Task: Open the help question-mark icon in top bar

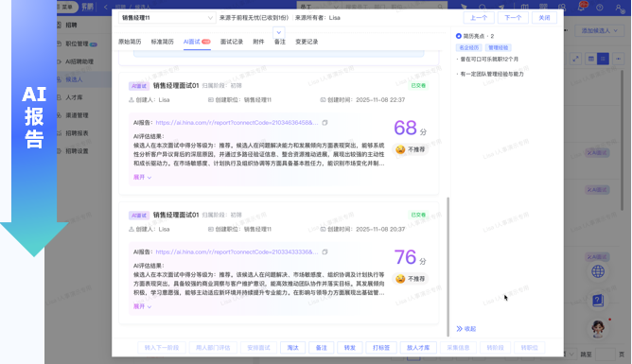Action: pyautogui.click(x=600, y=8)
